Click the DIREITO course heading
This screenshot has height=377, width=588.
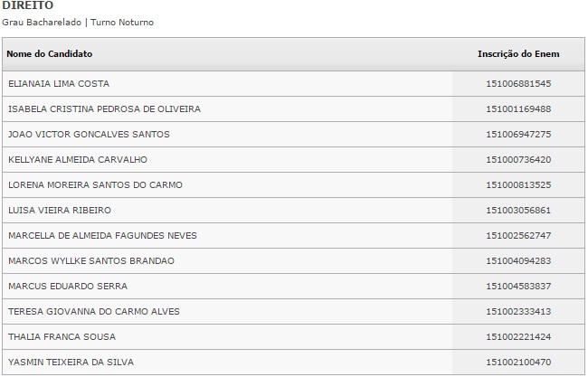tap(28, 5)
